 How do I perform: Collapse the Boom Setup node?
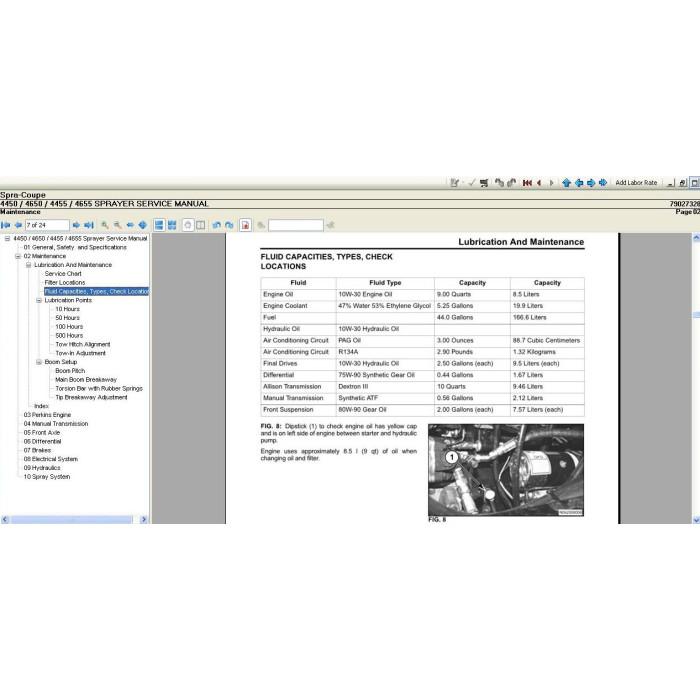[x=39, y=362]
